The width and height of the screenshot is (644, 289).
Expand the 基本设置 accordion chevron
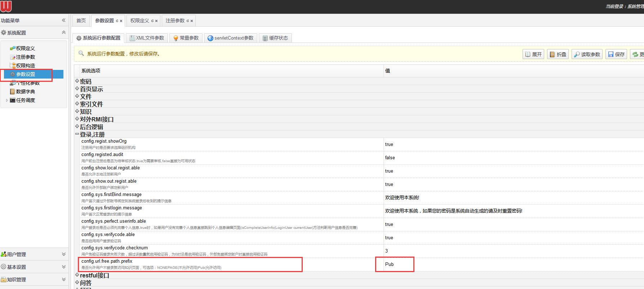click(64, 267)
